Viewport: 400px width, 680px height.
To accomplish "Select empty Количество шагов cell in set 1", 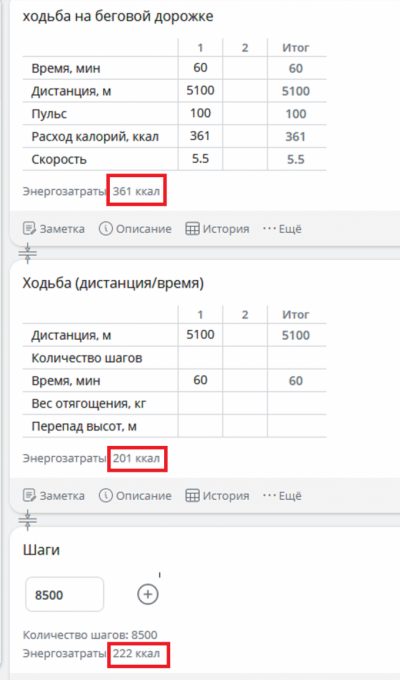I will pyautogui.click(x=200, y=358).
